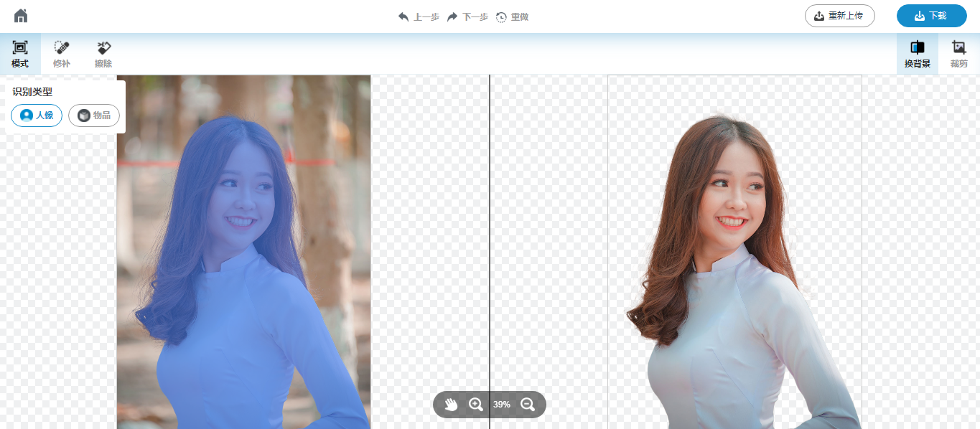Viewport: 980px width, 429px height.
Task: Zoom in with magnifier plus icon
Action: tap(475, 405)
